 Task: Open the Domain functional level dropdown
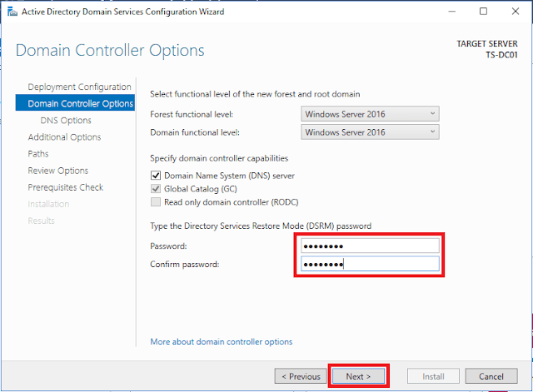coord(370,132)
